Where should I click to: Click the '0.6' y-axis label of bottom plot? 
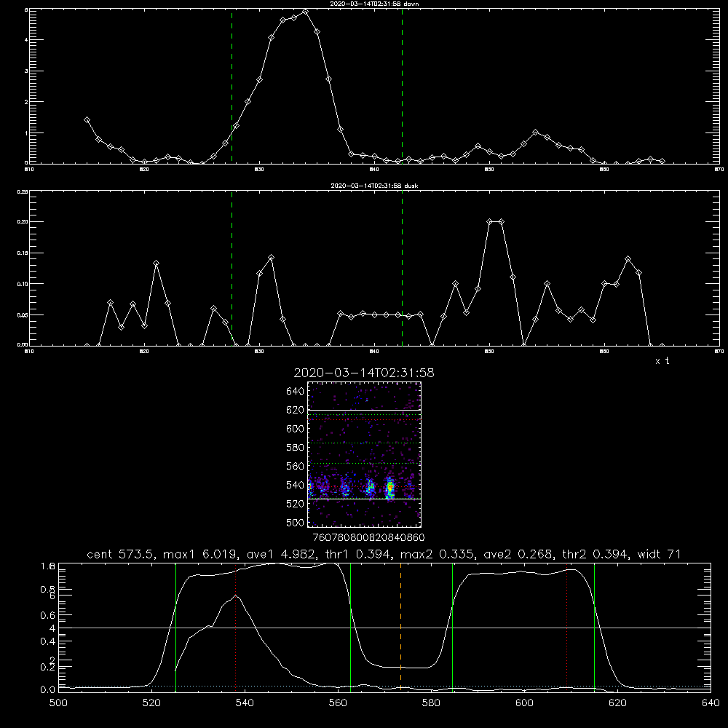(x=48, y=615)
